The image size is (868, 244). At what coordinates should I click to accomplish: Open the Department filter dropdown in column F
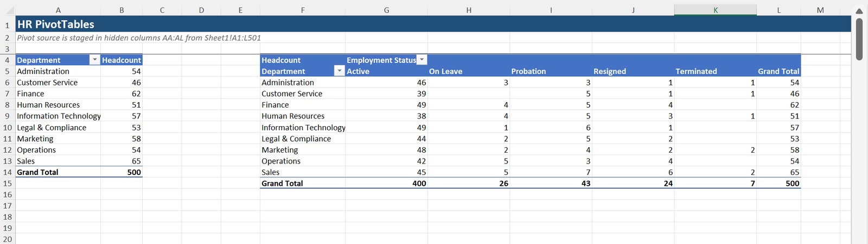pos(340,71)
